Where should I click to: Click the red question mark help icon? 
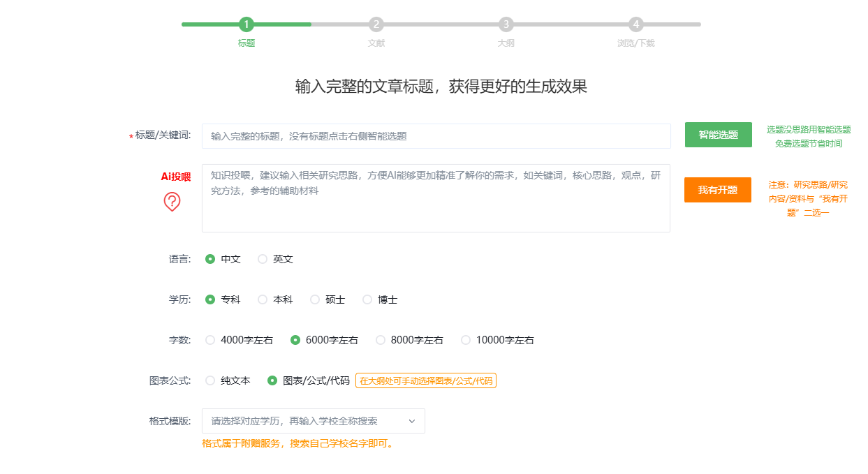click(x=172, y=202)
